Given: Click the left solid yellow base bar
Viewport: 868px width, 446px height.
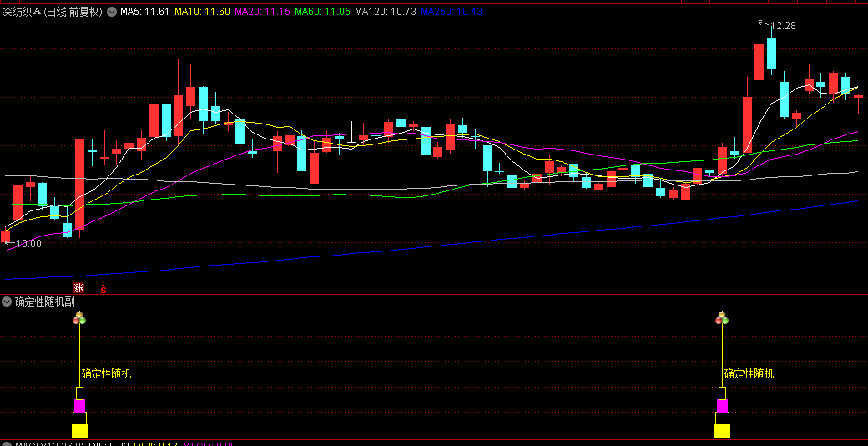Looking at the screenshot, I should pos(80,431).
